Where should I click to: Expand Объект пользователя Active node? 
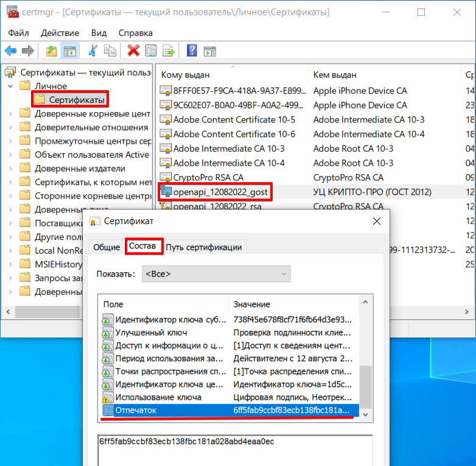[10, 155]
